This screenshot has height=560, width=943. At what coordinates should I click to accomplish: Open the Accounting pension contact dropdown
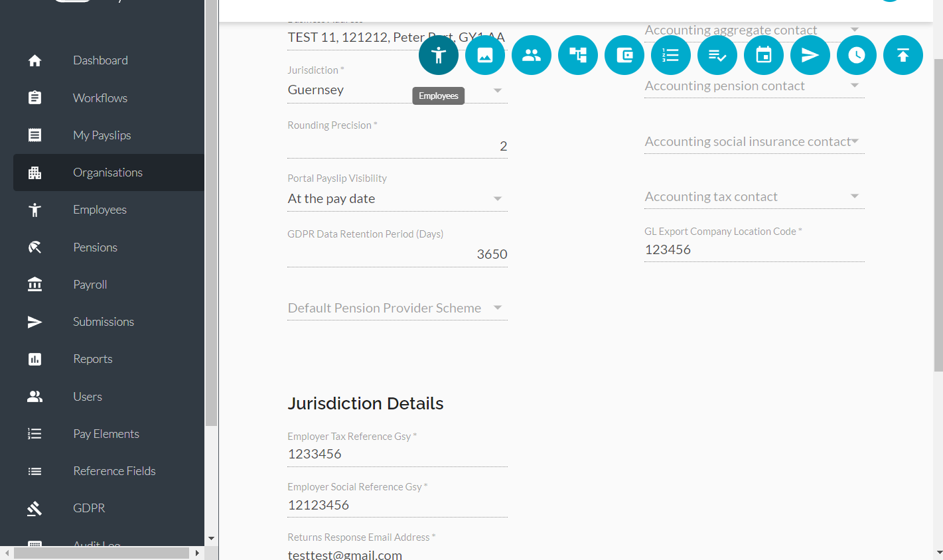pyautogui.click(x=755, y=86)
